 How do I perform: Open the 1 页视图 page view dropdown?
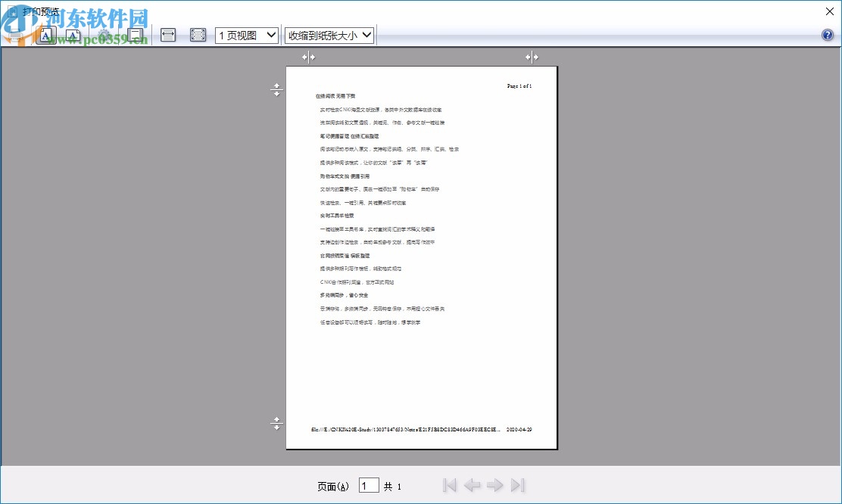click(246, 35)
